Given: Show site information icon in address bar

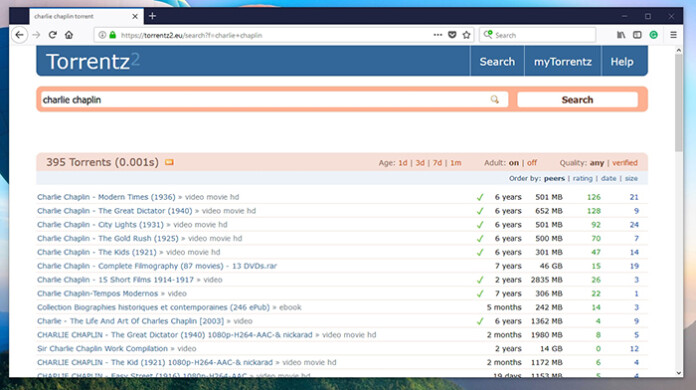Looking at the screenshot, I should tap(102, 35).
